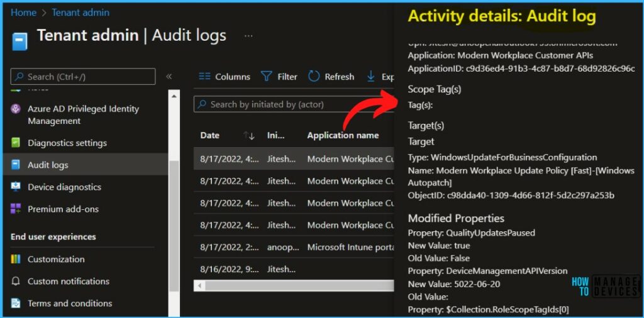Click the ApplicationID value text
The width and height of the screenshot is (644, 318).
pos(550,69)
